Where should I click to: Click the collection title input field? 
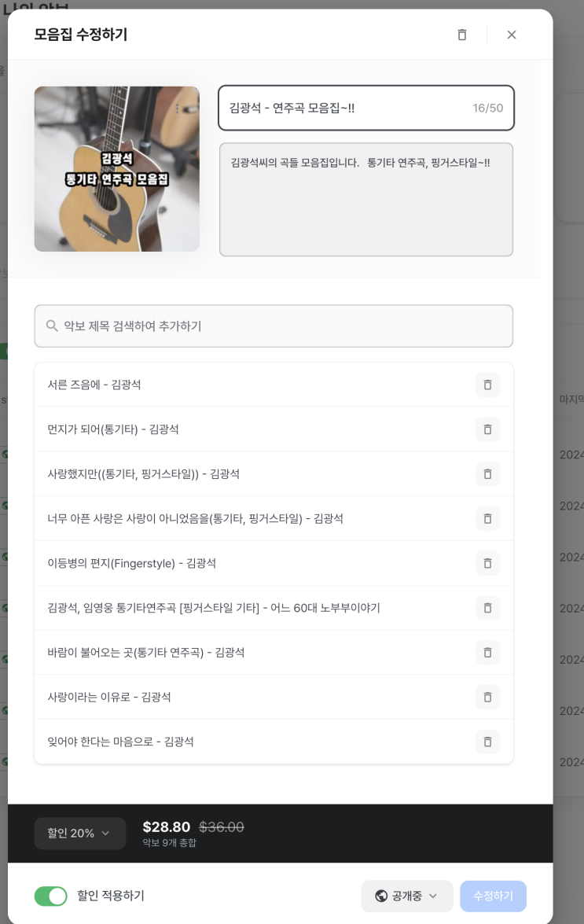point(366,108)
